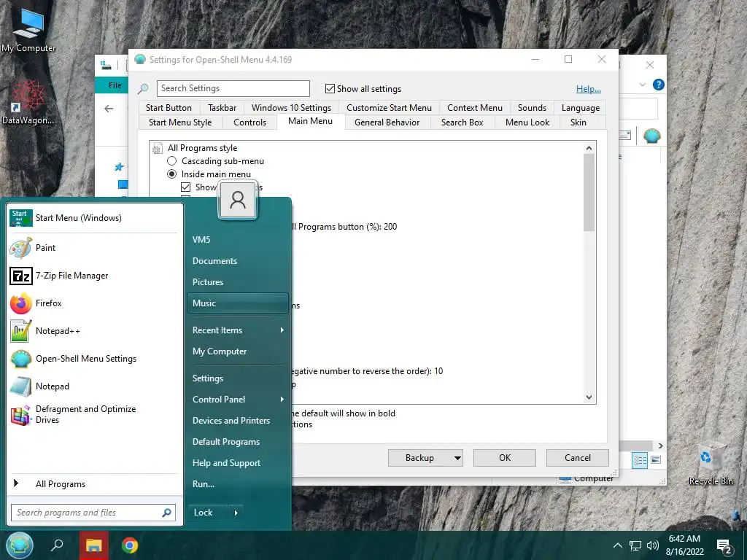This screenshot has width=747, height=560.
Task: Open Help and Support
Action: point(238,463)
